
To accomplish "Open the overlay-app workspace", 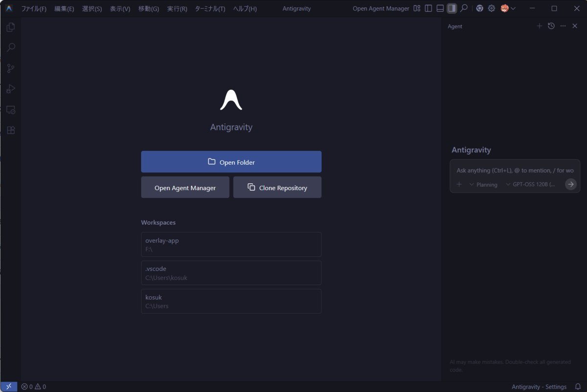I will 231,244.
